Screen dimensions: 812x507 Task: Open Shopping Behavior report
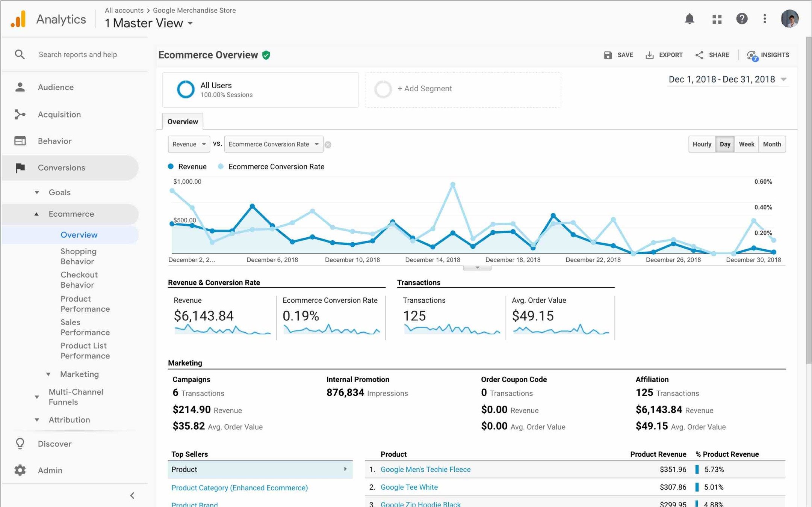point(78,256)
